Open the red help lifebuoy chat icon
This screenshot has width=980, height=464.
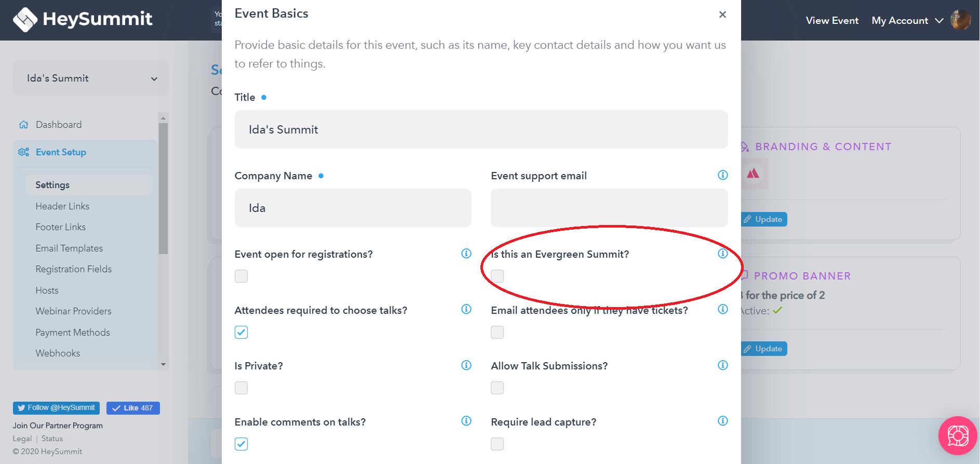(x=958, y=435)
